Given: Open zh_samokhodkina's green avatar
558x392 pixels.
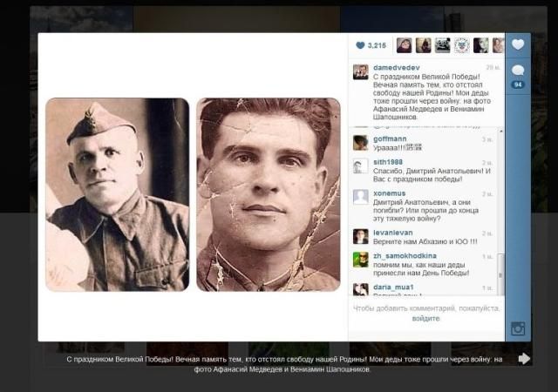Looking at the screenshot, I should 360,260.
